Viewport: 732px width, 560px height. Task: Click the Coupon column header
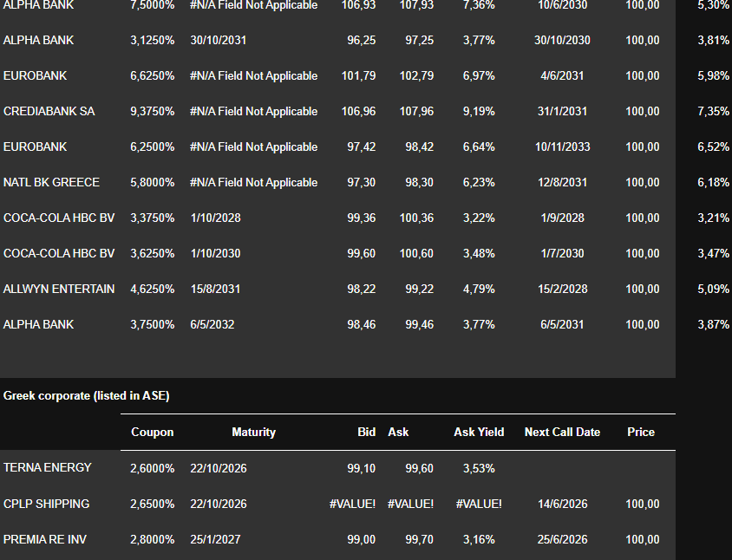(152, 432)
